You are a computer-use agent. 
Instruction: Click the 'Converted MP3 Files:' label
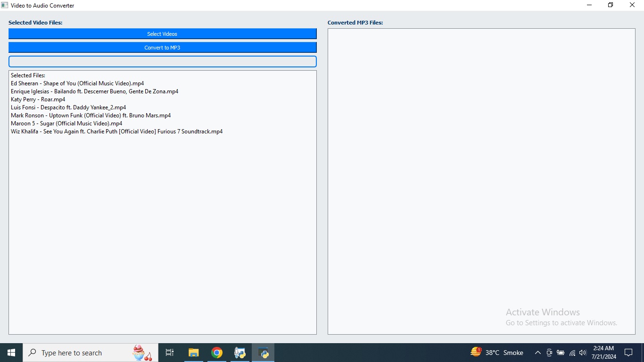(x=355, y=23)
